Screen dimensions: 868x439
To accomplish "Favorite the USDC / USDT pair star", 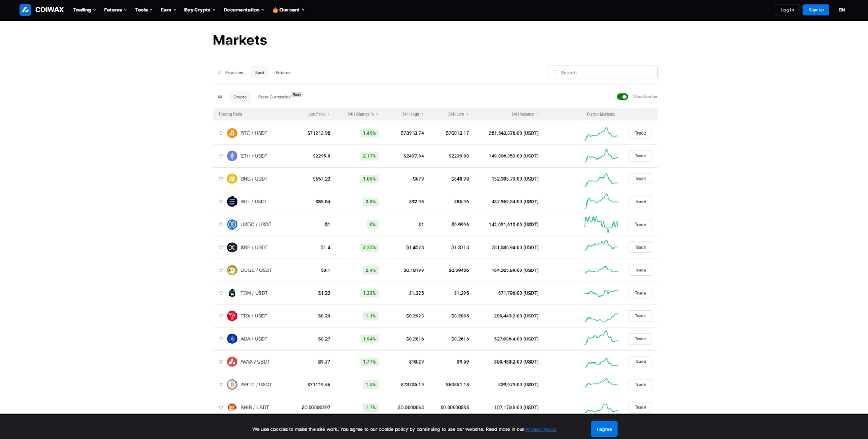I will click(x=221, y=224).
